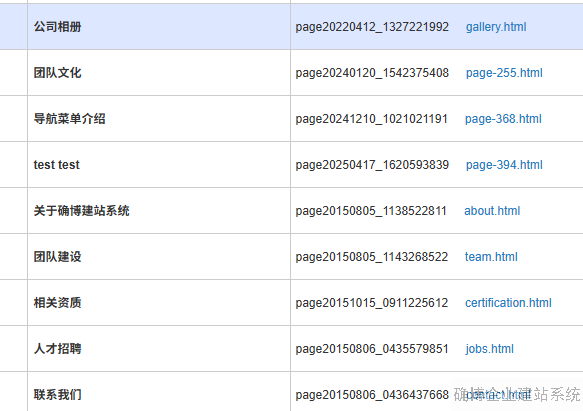Open the page-255.html link
Image resolution: width=583 pixels, height=411 pixels.
(504, 73)
